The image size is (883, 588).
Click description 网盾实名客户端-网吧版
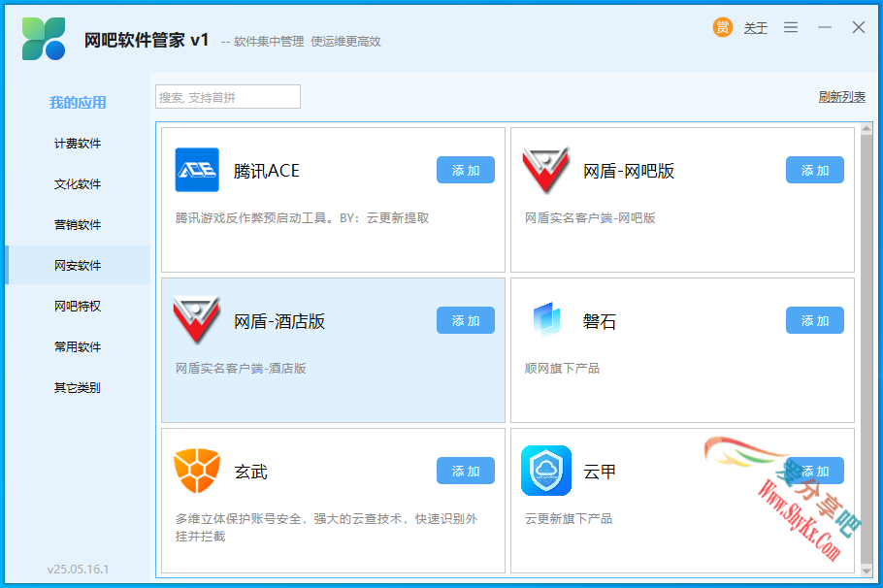[590, 218]
